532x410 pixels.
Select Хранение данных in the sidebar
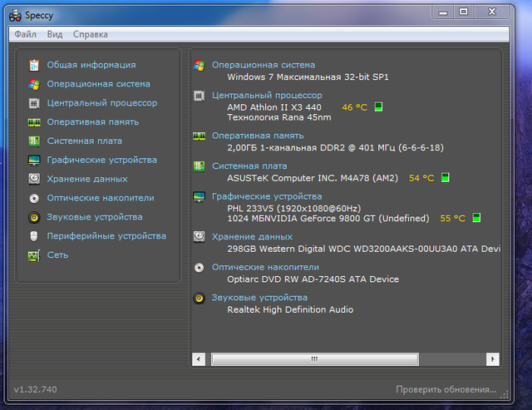87,179
